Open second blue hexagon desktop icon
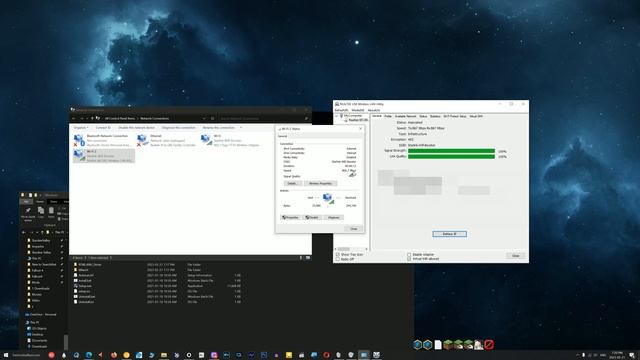The height and width of the screenshot is (360, 640). point(427,345)
